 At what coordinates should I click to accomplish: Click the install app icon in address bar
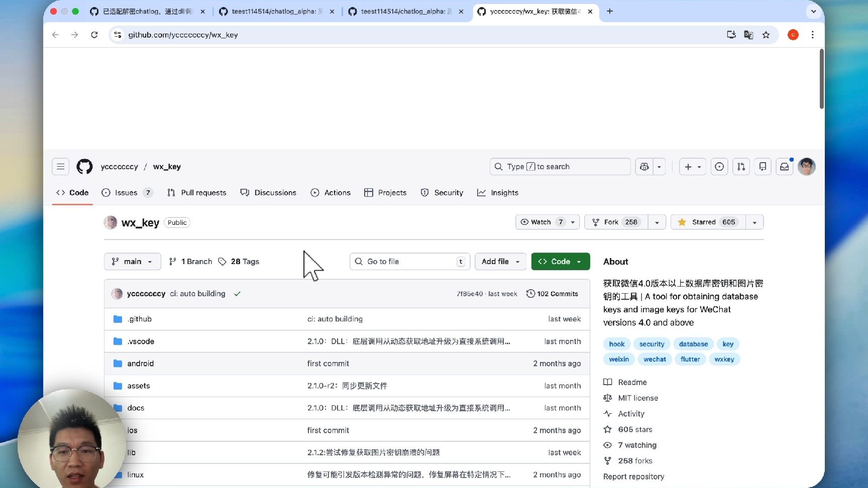[731, 35]
